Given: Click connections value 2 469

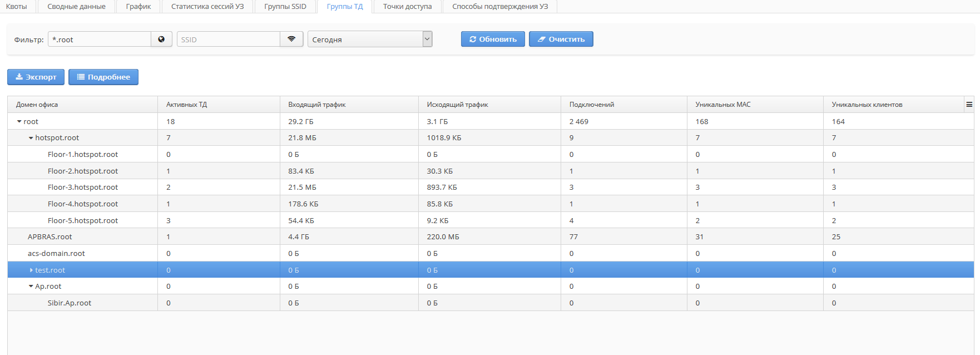Looking at the screenshot, I should tap(579, 121).
